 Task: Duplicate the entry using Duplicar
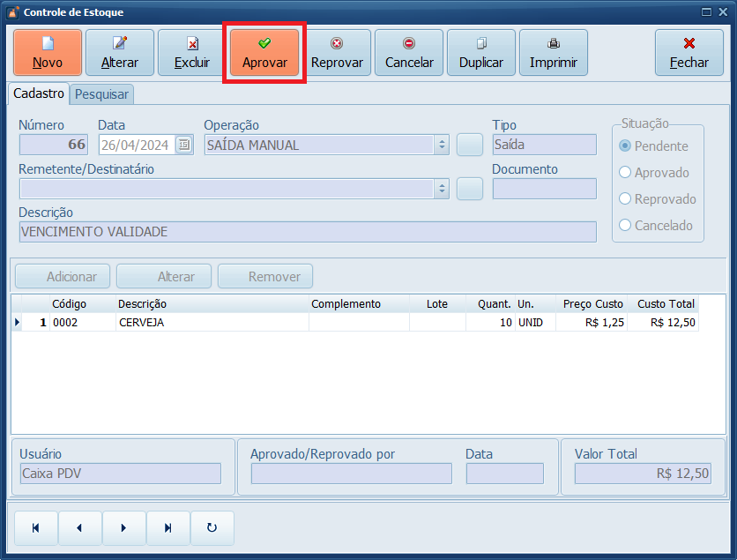(x=481, y=53)
